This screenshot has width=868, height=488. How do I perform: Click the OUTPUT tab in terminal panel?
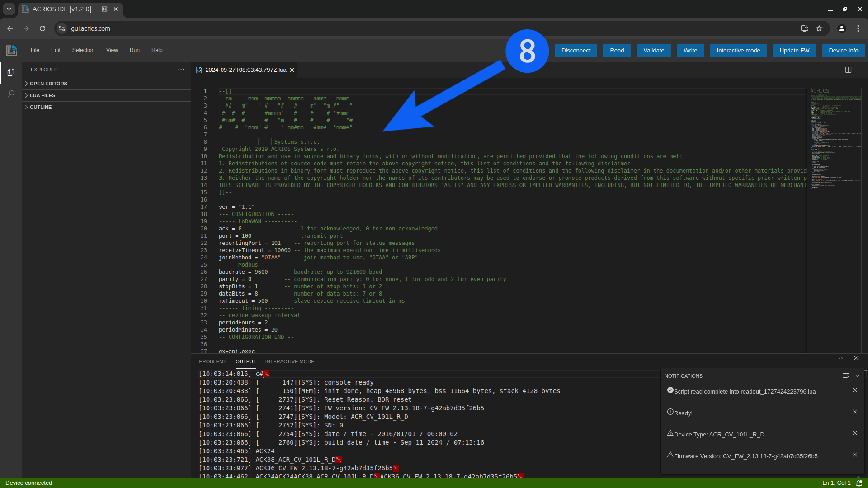point(245,361)
